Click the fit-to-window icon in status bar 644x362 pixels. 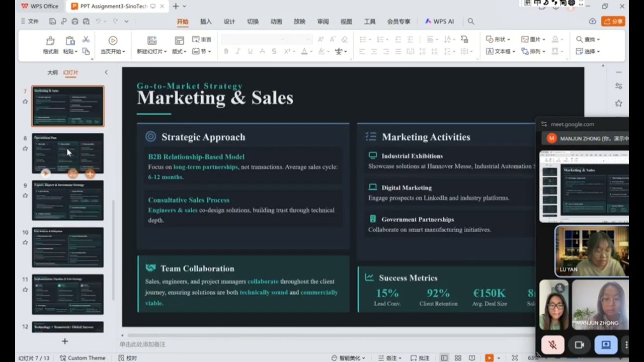tap(515, 358)
